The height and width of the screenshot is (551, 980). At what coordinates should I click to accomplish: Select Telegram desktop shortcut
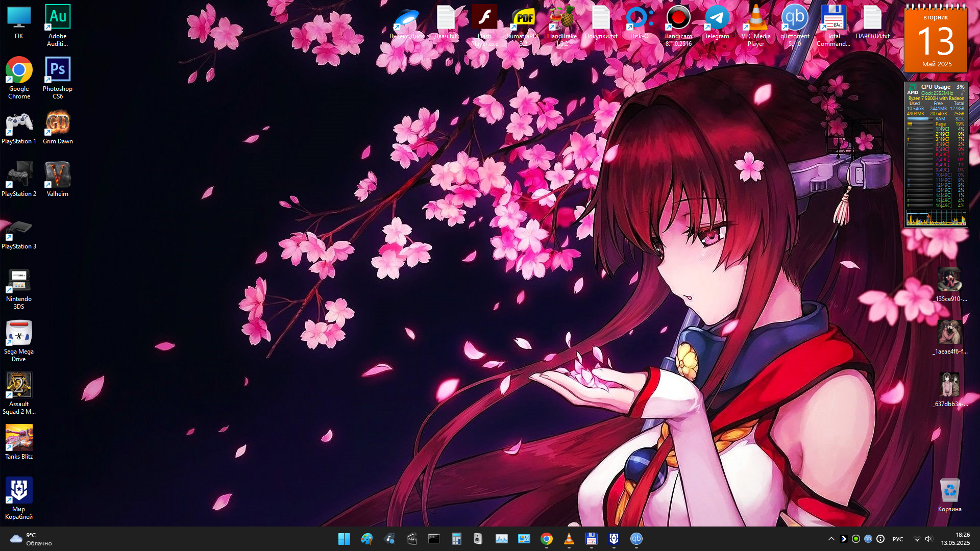click(x=717, y=23)
